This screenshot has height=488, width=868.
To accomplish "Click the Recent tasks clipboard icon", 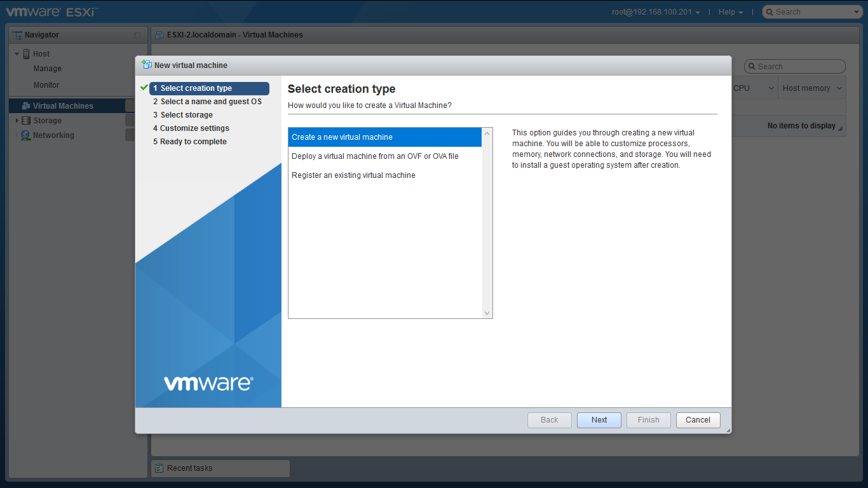I will point(159,468).
